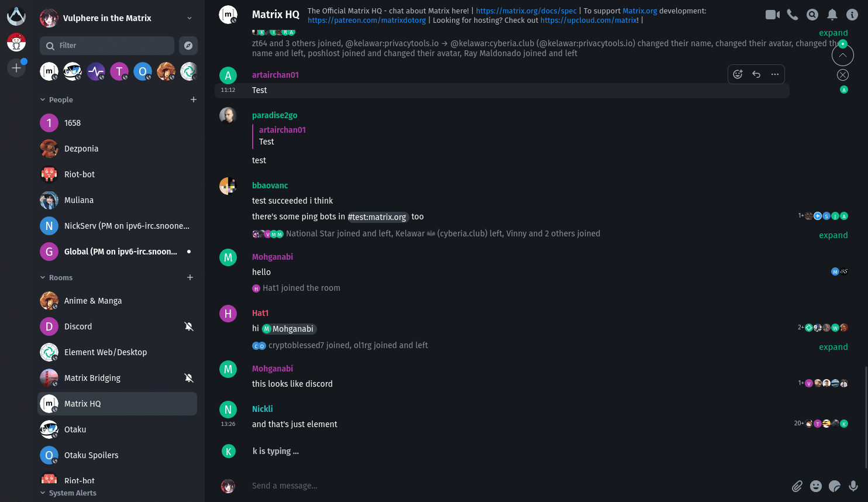
Task: Unmute the Matrix Bridging room
Action: [x=189, y=378]
